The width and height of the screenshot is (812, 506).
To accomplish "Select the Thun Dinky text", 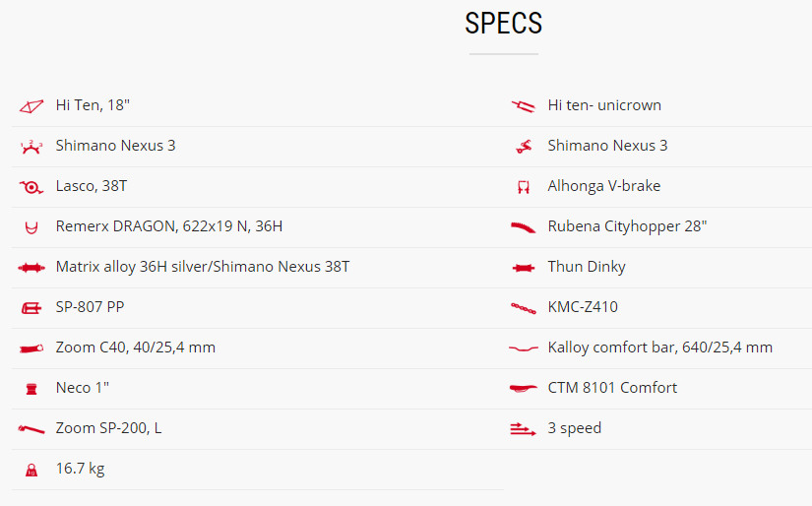I will tap(587, 266).
